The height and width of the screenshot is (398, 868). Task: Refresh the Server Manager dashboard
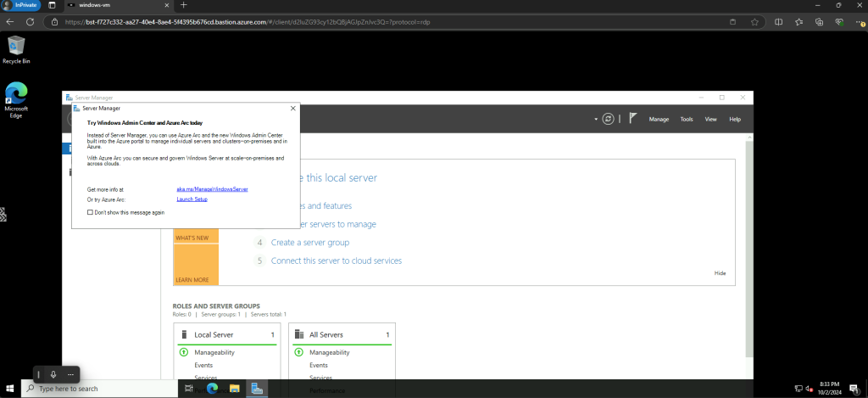tap(608, 119)
